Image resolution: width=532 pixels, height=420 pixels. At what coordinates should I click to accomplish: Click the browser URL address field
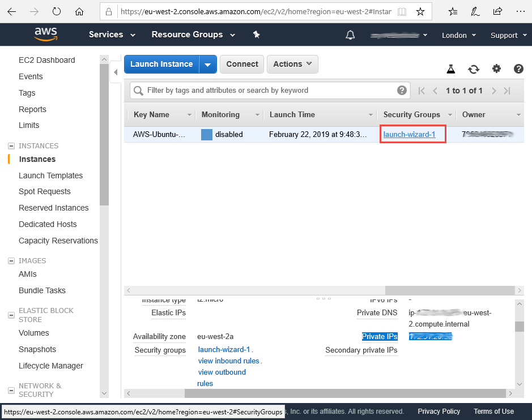(x=256, y=12)
